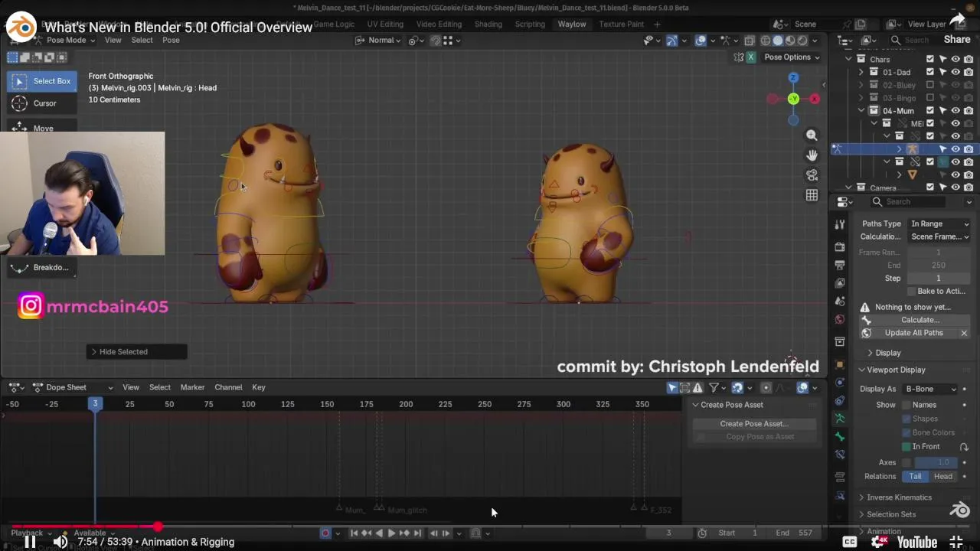Toggle the 01-Dad collection exclude checkbox
Image resolution: width=980 pixels, height=551 pixels.
tap(930, 72)
